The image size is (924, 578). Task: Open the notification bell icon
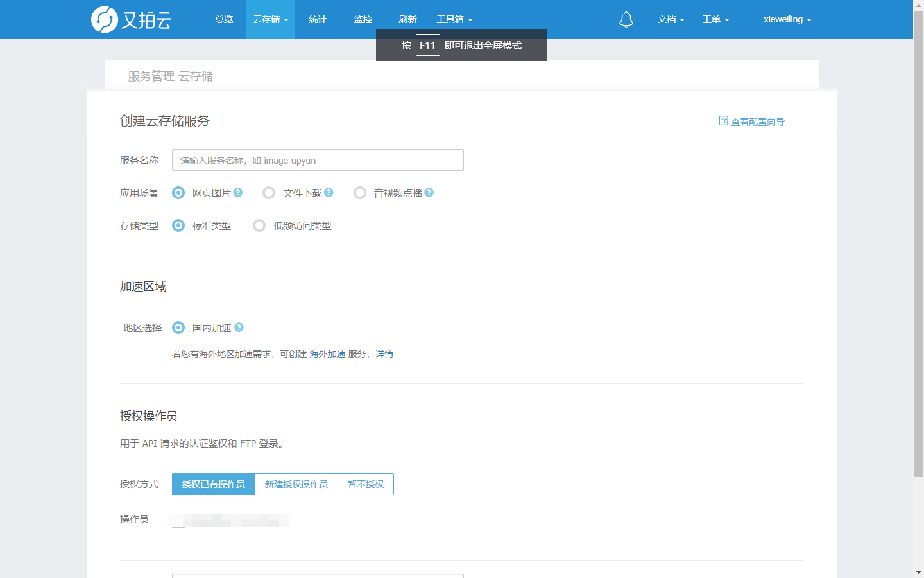[x=626, y=19]
